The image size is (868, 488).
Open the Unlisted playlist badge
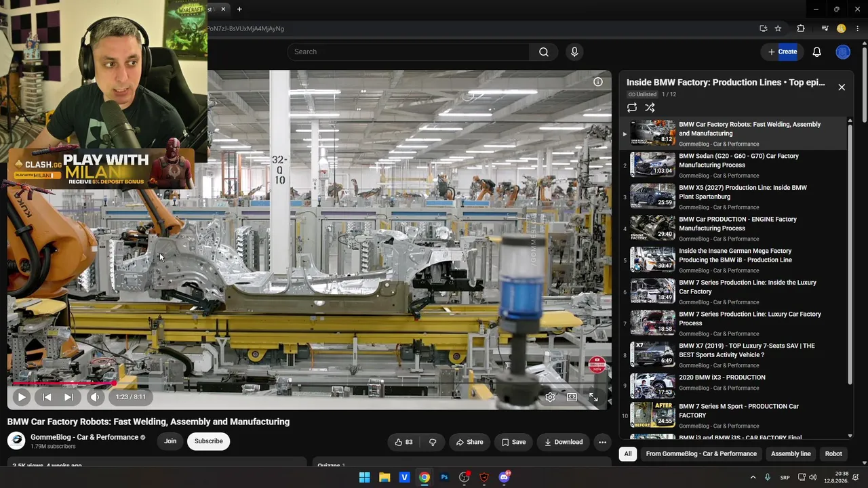[642, 94]
